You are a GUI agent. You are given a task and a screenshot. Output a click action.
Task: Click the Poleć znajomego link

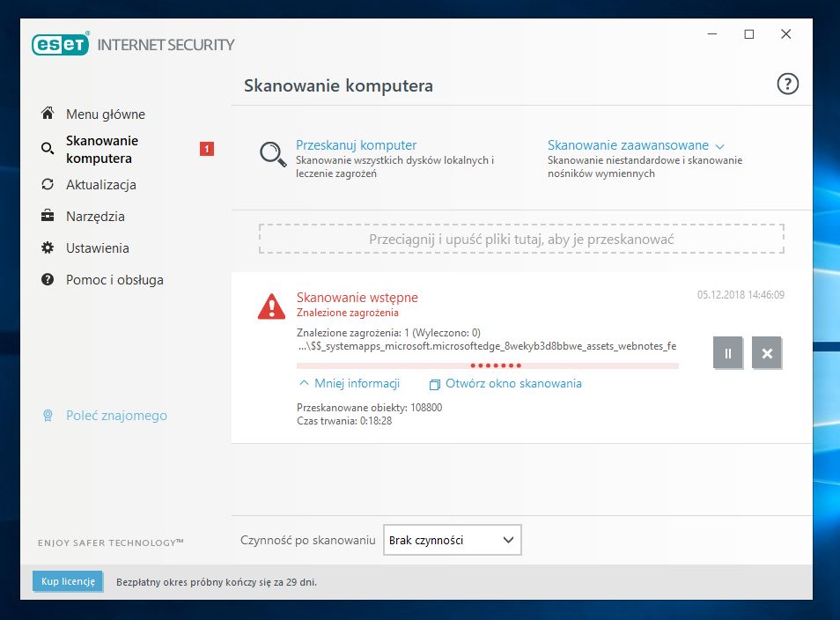point(116,416)
